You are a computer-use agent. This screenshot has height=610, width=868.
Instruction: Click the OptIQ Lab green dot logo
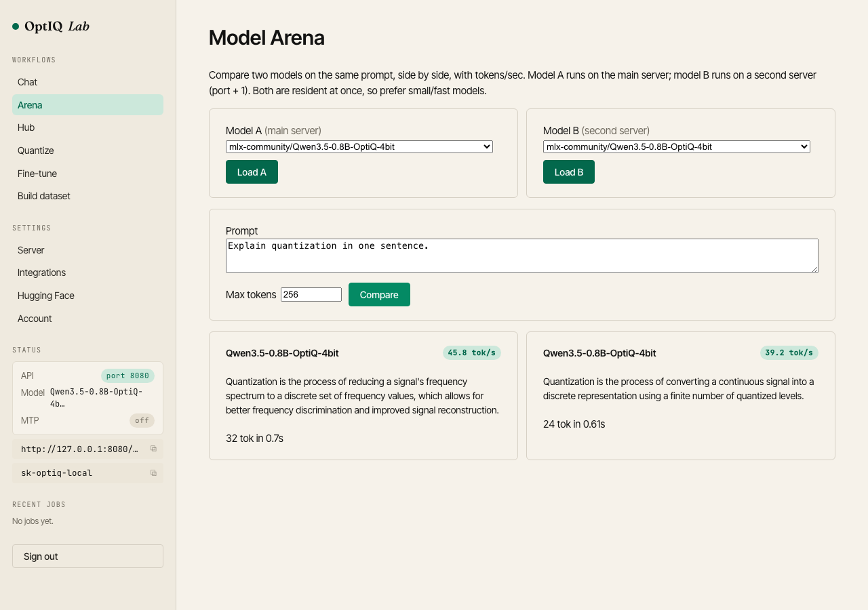point(16,26)
